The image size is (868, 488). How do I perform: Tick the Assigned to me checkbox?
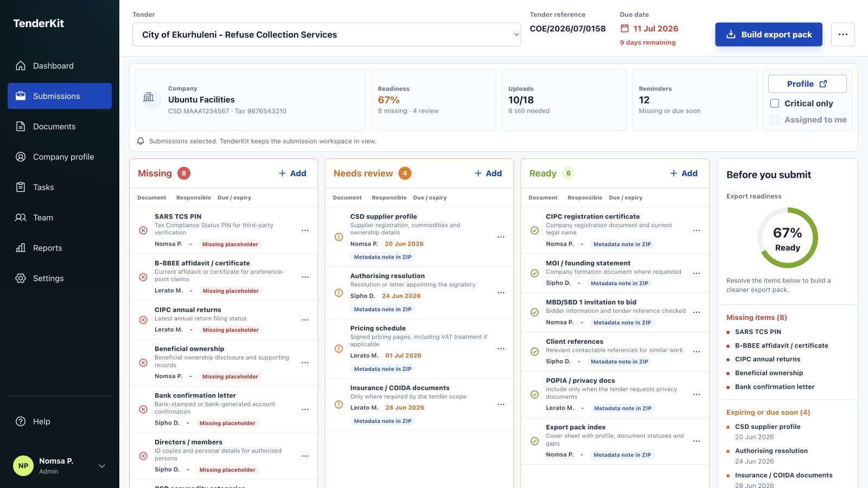[x=775, y=119]
